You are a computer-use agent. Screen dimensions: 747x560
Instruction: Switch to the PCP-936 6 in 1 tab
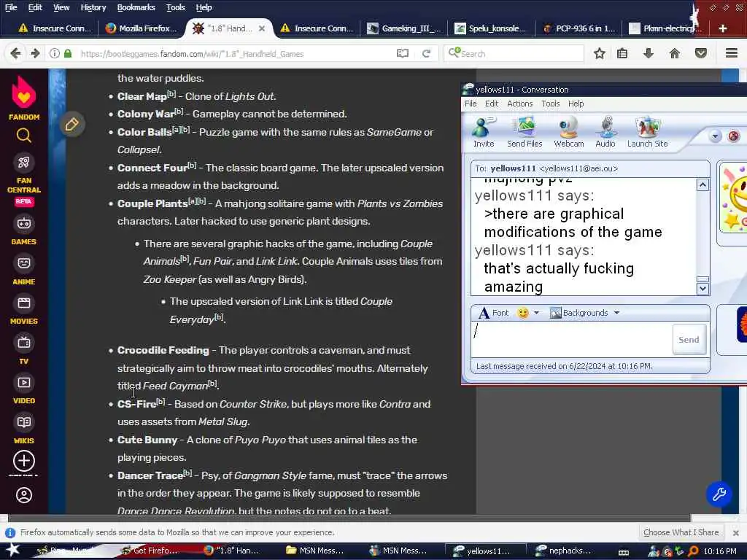[578, 28]
